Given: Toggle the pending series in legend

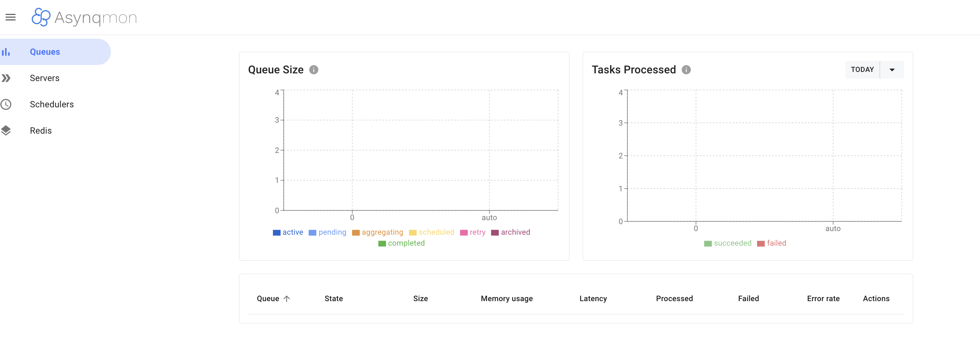Looking at the screenshot, I should pyautogui.click(x=328, y=232).
